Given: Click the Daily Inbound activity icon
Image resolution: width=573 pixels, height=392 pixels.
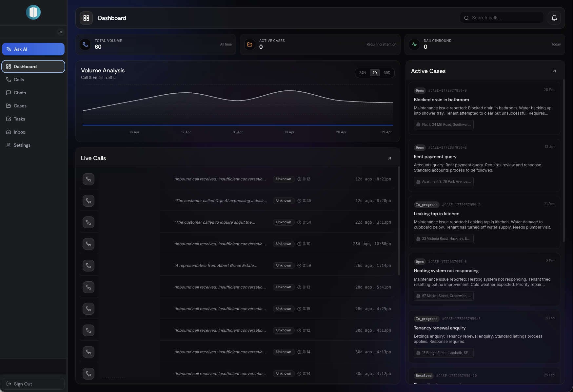Looking at the screenshot, I should [x=414, y=45].
